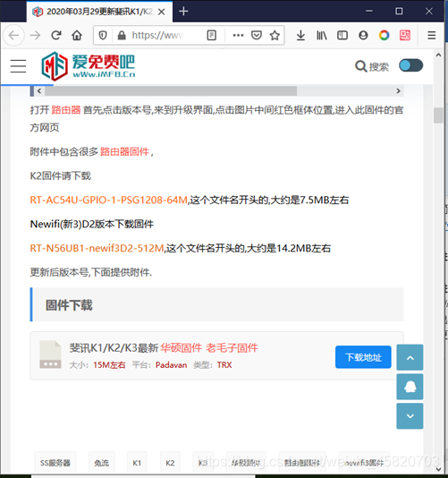Open the 华硕固件 link

182,348
